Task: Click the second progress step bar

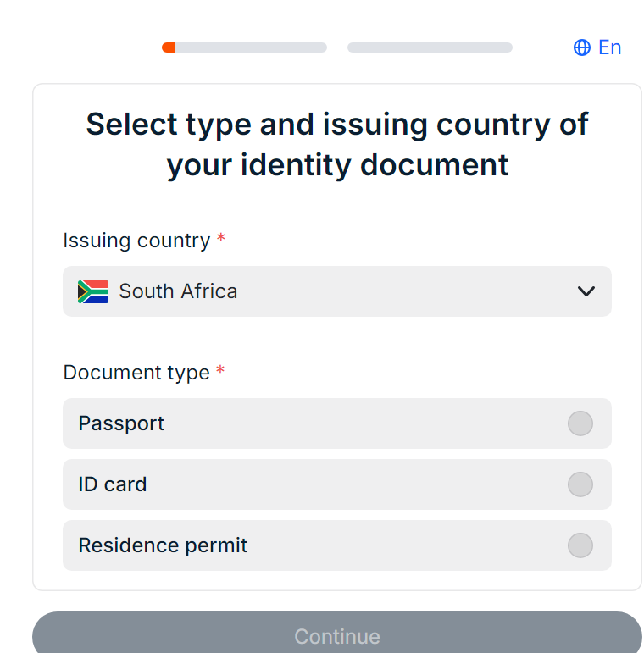Action: pyautogui.click(x=430, y=47)
